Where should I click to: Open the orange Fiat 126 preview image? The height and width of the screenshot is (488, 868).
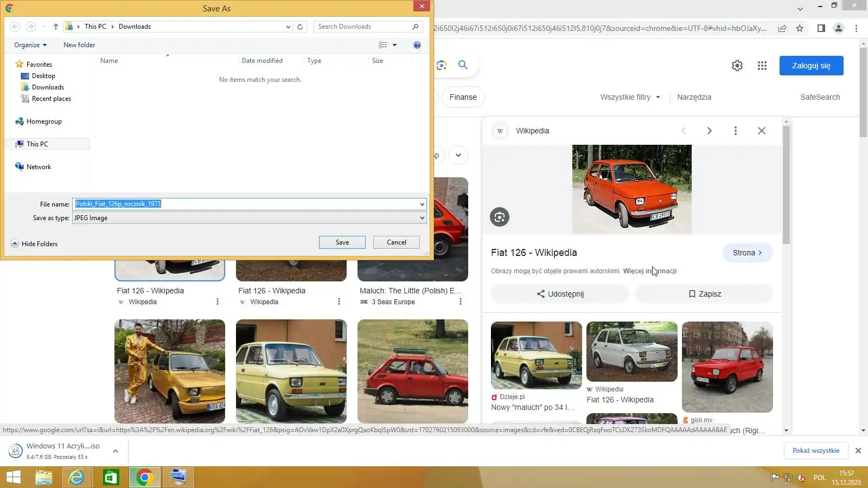click(x=632, y=189)
